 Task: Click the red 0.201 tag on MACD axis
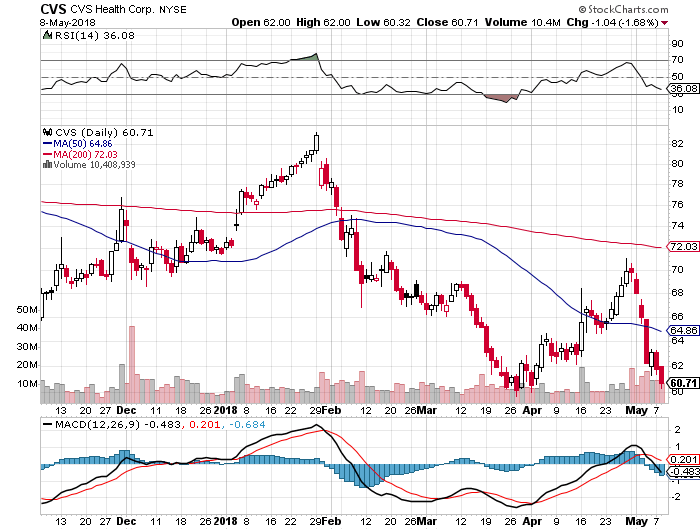point(683,459)
